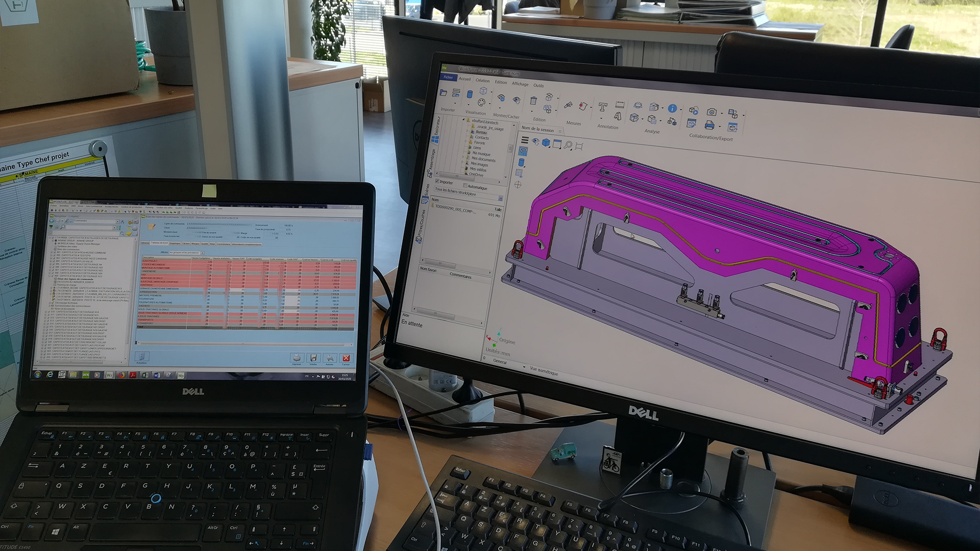The width and height of the screenshot is (980, 551).
Task: Click the magnifier zoom icon in viewport toolbar
Action: [x=568, y=144]
